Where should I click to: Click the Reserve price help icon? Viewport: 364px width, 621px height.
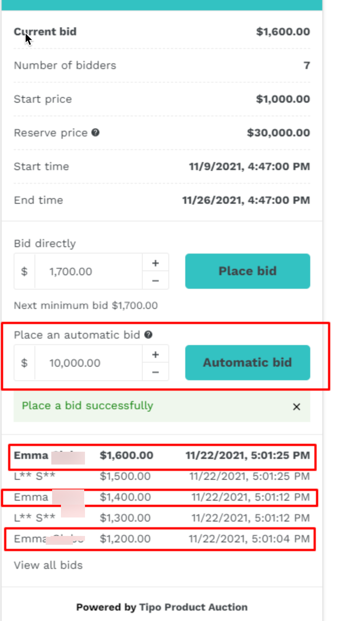(95, 132)
